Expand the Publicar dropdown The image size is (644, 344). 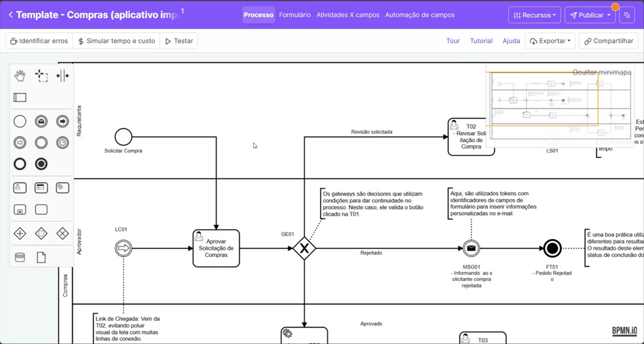click(590, 15)
